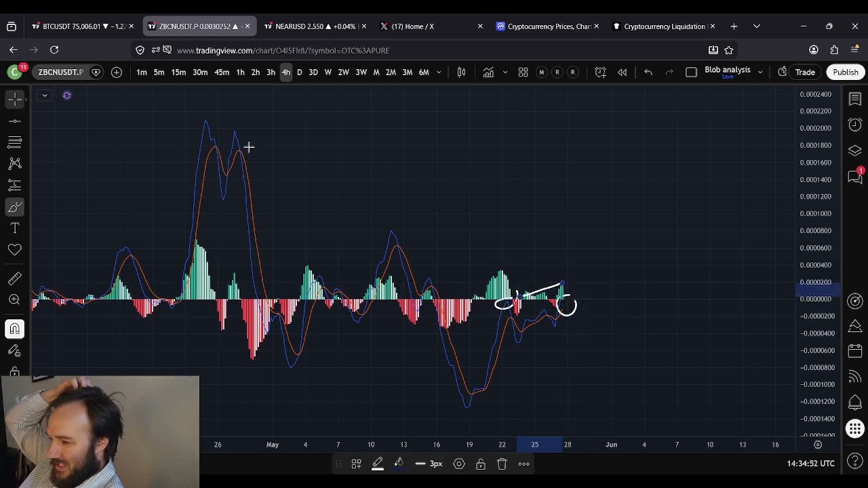868x488 pixels.
Task: Open the indicators menu
Action: 488,73
